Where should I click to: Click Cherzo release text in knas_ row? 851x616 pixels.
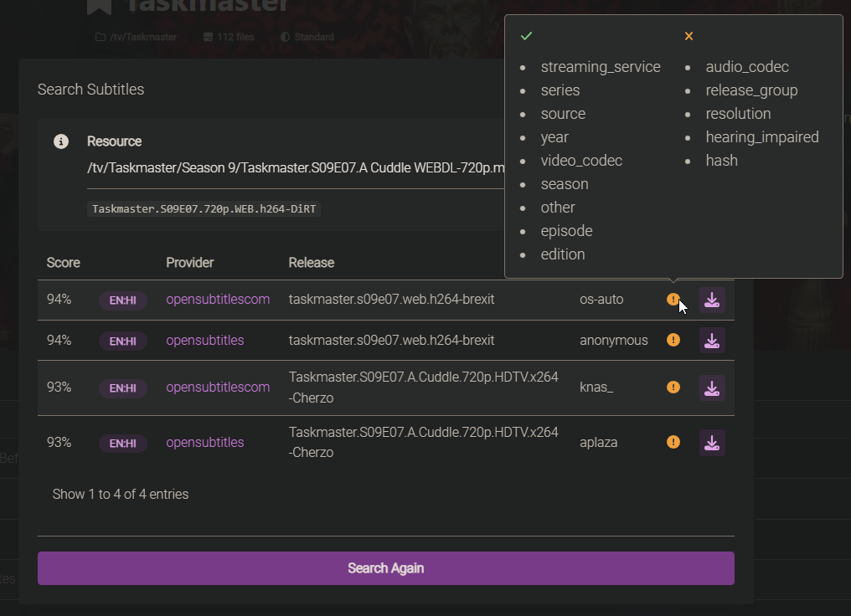(423, 388)
